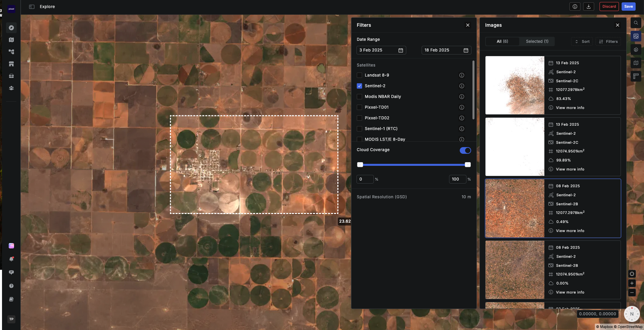The width and height of the screenshot is (644, 330).
Task: Select the 08 Feb 0.00% cloud thumbnail
Action: click(x=515, y=270)
